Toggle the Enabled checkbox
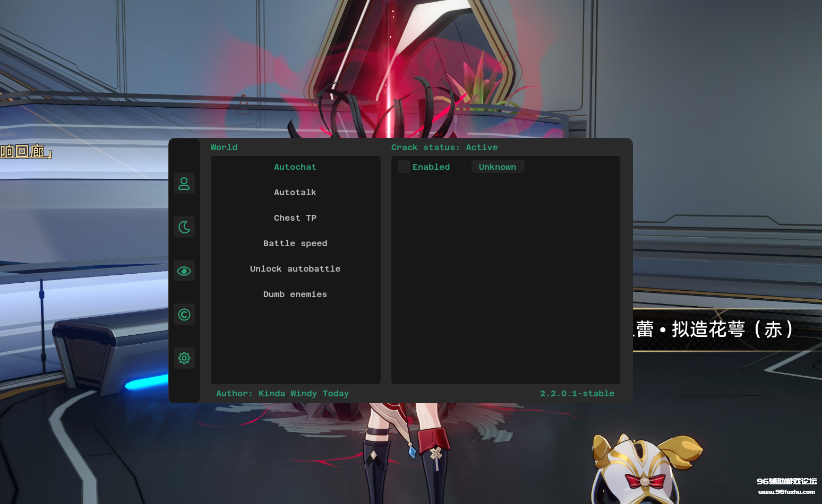The image size is (822, 504). click(x=404, y=167)
